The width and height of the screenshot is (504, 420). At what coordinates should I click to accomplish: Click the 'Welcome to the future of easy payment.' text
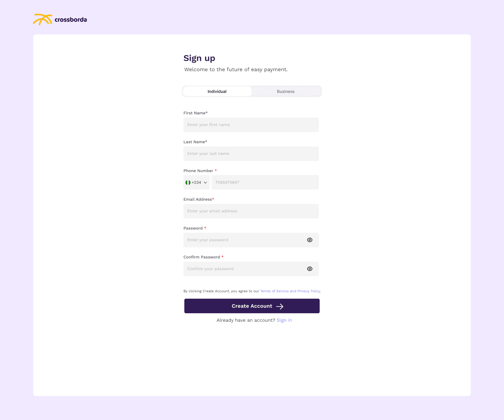click(x=236, y=69)
